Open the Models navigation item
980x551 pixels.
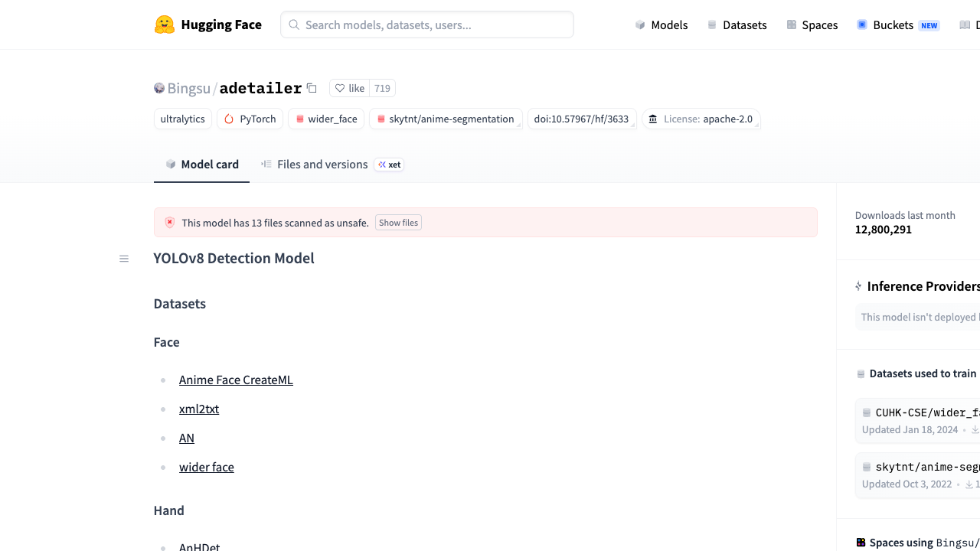point(661,24)
